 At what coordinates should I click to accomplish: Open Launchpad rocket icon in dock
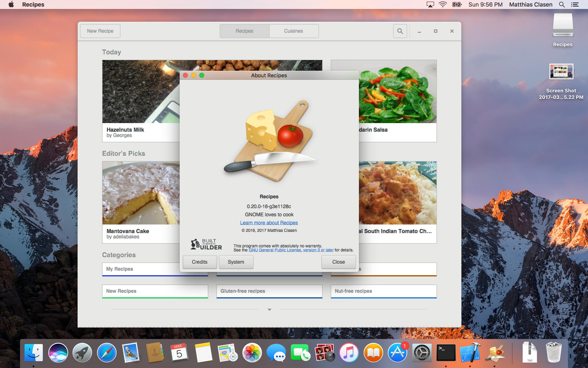pos(82,352)
